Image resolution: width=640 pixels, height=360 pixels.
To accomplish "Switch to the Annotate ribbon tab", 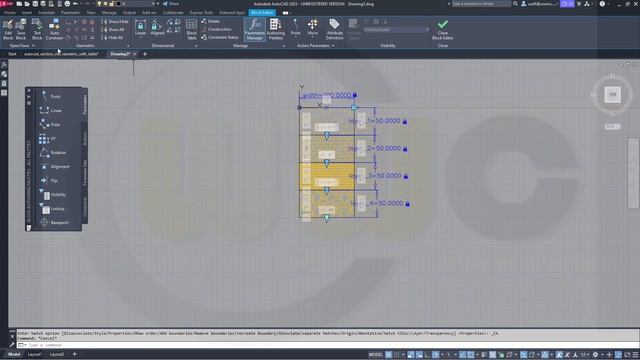I will pyautogui.click(x=46, y=13).
